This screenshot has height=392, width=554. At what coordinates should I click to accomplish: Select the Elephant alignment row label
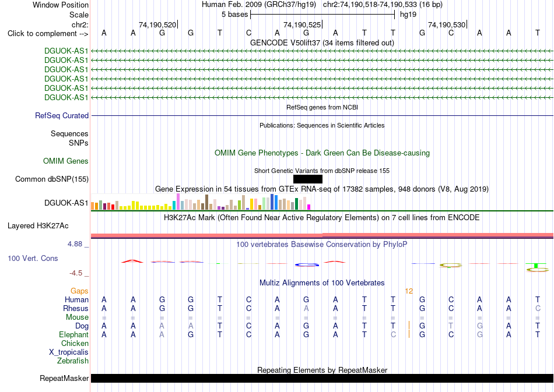tap(73, 334)
